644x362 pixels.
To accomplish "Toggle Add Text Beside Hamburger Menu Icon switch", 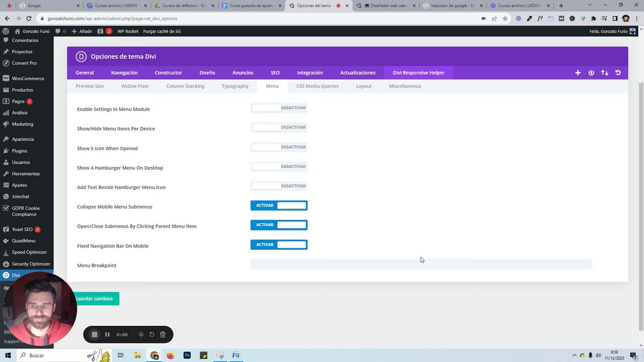I will (x=279, y=186).
